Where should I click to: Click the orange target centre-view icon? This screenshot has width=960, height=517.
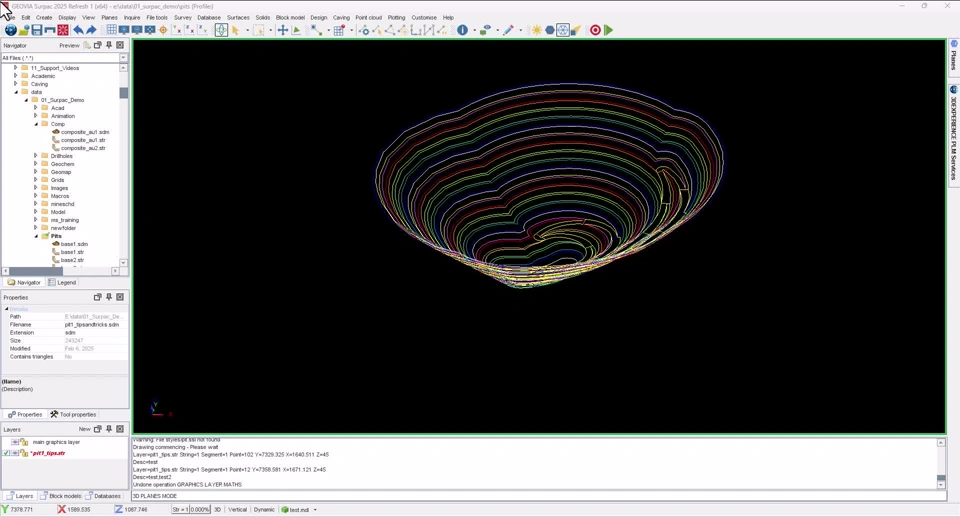(163, 30)
